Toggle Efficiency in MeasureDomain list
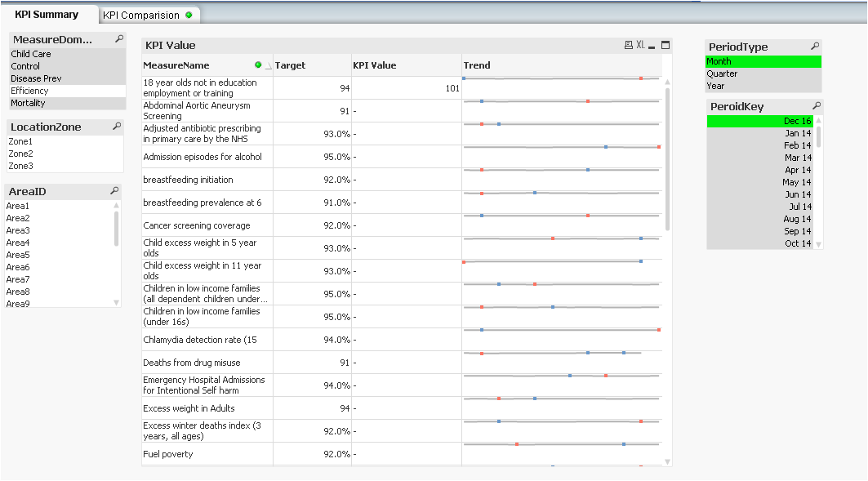 [30, 91]
